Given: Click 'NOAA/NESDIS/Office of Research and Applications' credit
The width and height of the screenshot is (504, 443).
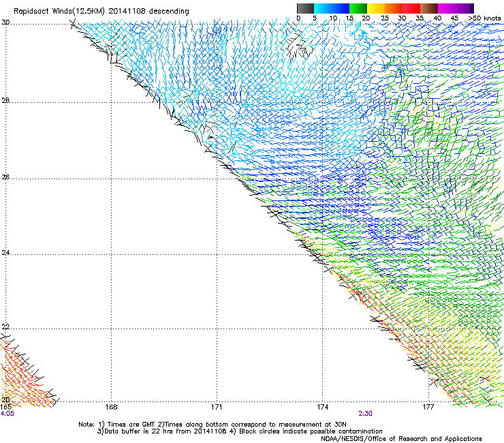Looking at the screenshot, I should point(401,439).
